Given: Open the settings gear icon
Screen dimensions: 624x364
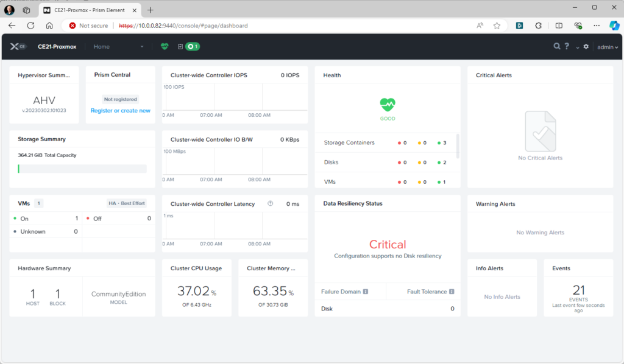Looking at the screenshot, I should tap(586, 46).
